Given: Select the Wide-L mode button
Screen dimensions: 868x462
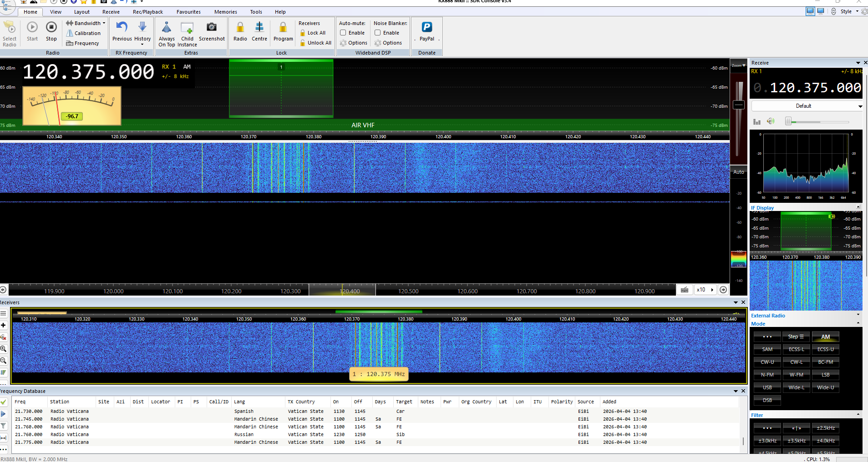Looking at the screenshot, I should [797, 387].
